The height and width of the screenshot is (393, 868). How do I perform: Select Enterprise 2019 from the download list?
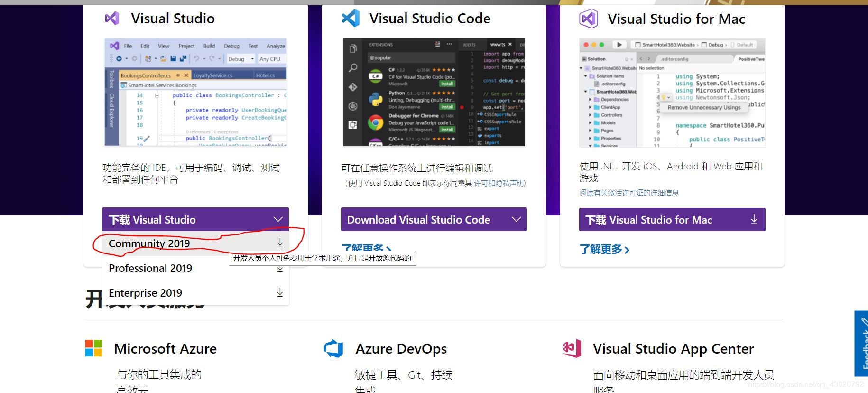pos(195,293)
